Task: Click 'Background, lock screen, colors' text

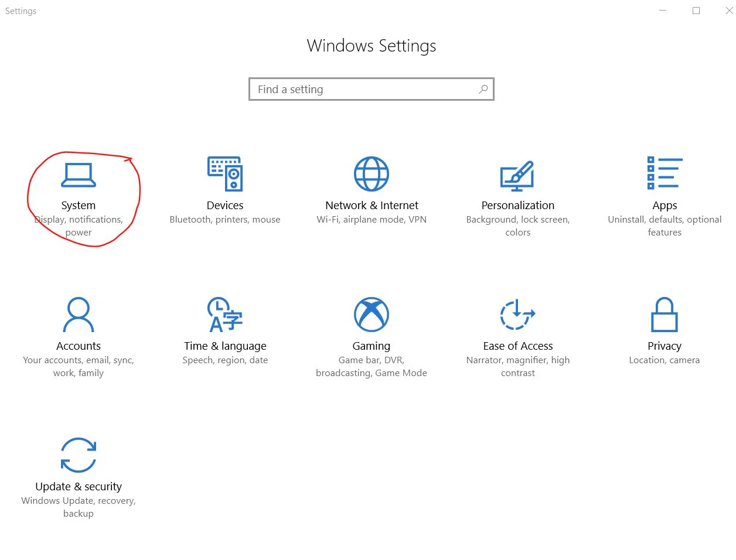Action: click(518, 226)
